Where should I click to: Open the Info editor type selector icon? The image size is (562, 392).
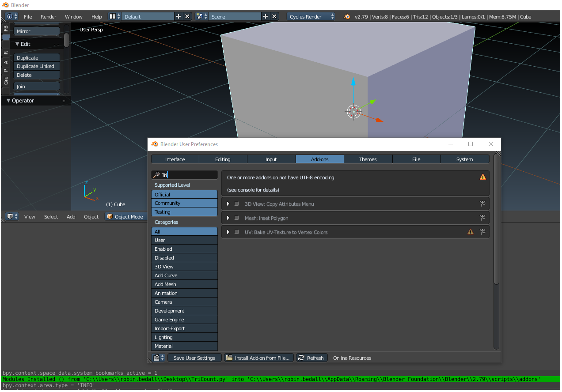click(x=12, y=16)
